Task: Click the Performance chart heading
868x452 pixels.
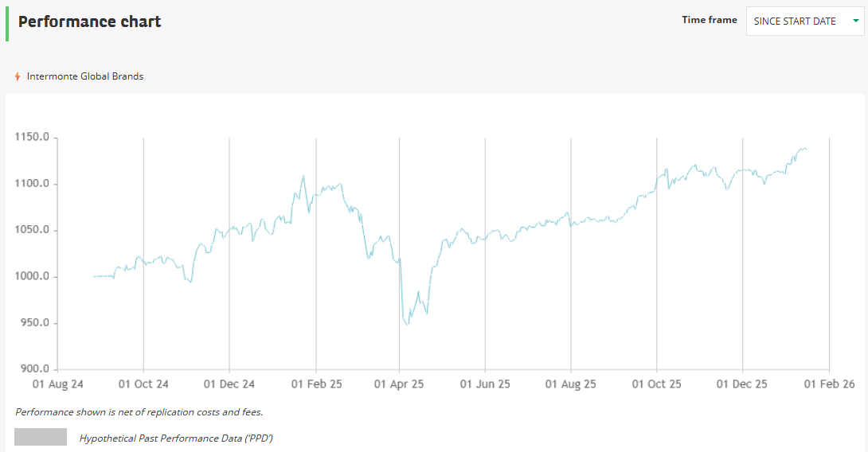Action: 89,21
